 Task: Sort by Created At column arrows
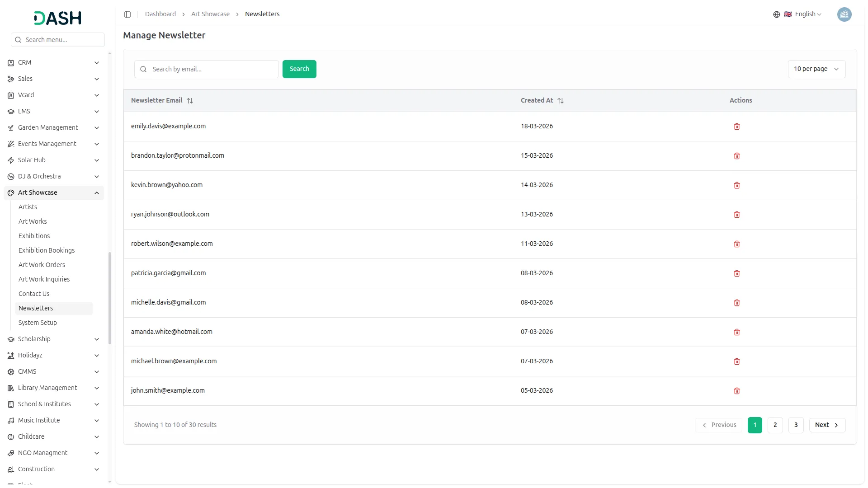(560, 101)
